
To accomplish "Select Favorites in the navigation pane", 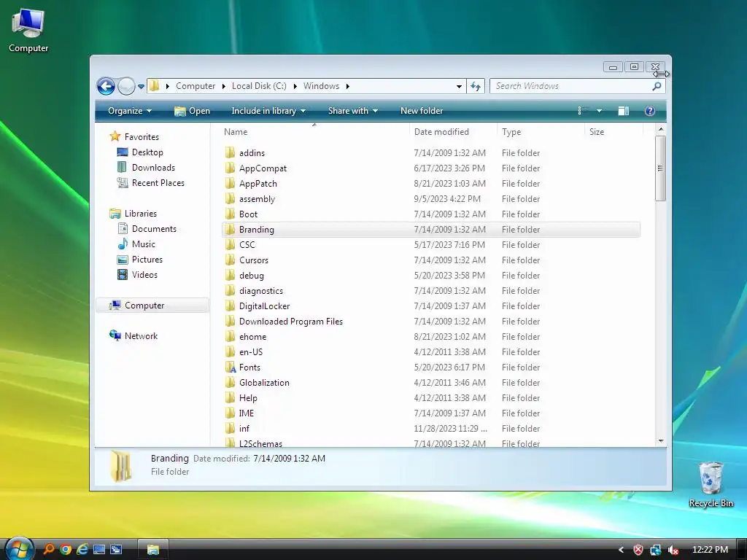I will click(x=142, y=136).
